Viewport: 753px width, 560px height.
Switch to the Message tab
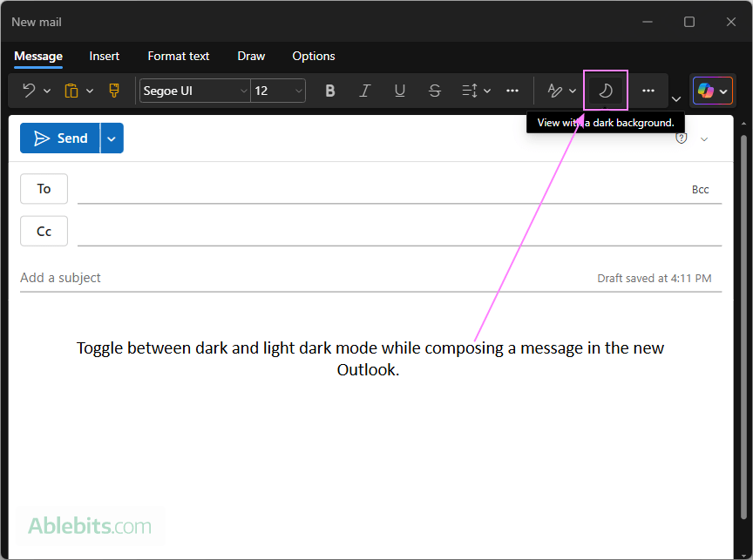pyautogui.click(x=38, y=56)
